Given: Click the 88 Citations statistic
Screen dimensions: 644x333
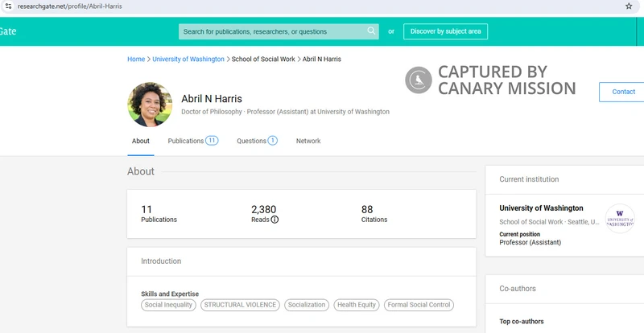Looking at the screenshot, I should (374, 214).
